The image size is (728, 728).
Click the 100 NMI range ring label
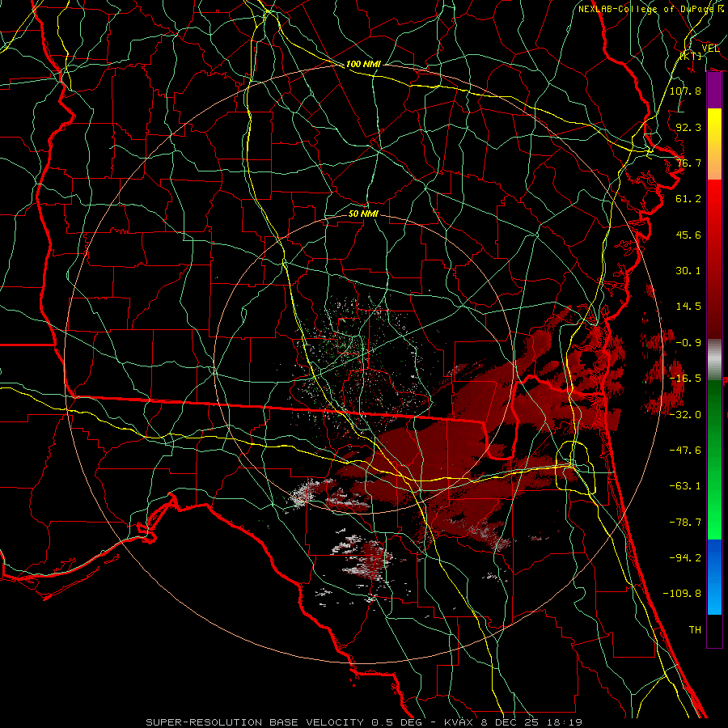pos(363,64)
